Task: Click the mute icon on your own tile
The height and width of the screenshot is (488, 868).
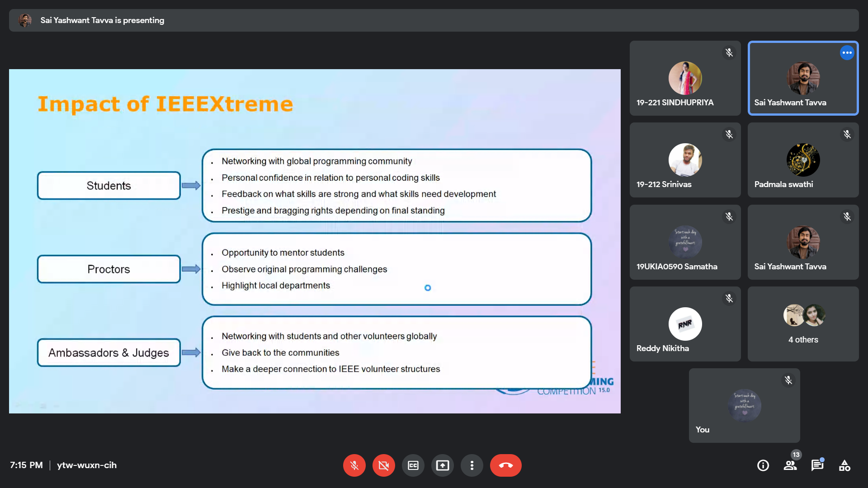Action: (788, 380)
